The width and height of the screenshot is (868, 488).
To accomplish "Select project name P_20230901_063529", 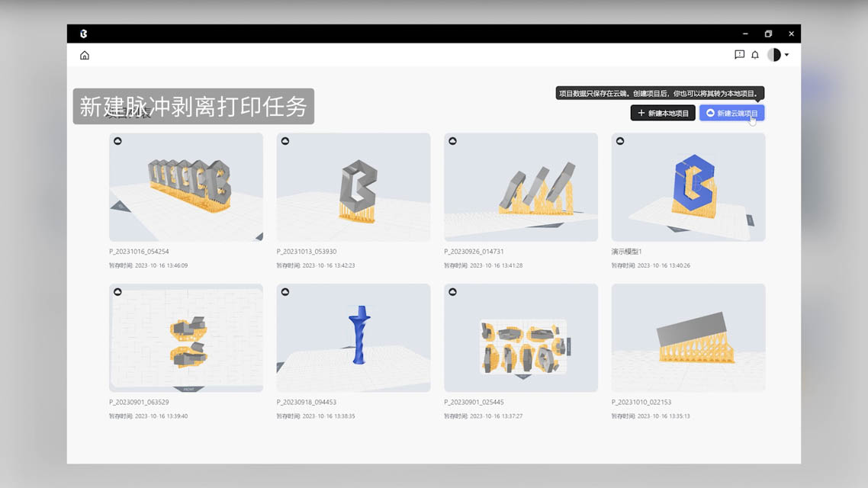I will [139, 403].
